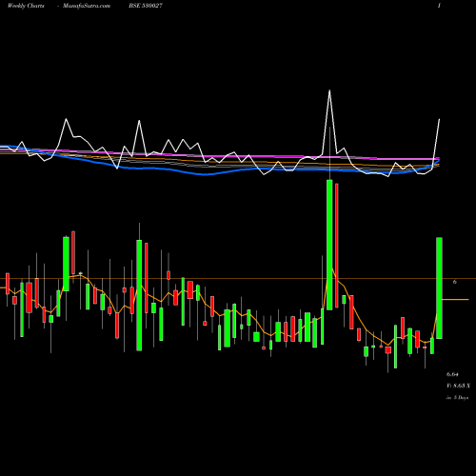Click the volume text "V: 8.63 X"

coord(458,386)
